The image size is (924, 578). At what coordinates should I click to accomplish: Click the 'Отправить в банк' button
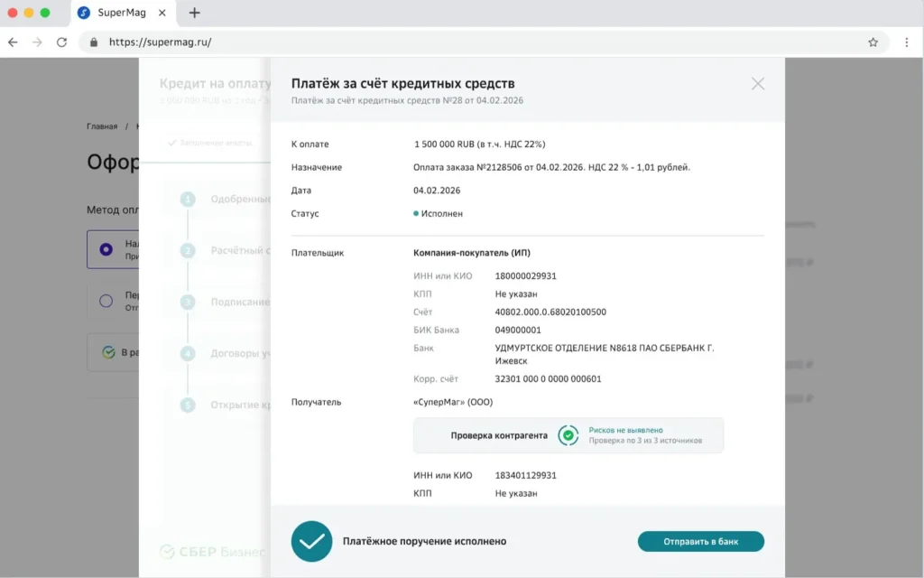point(700,542)
